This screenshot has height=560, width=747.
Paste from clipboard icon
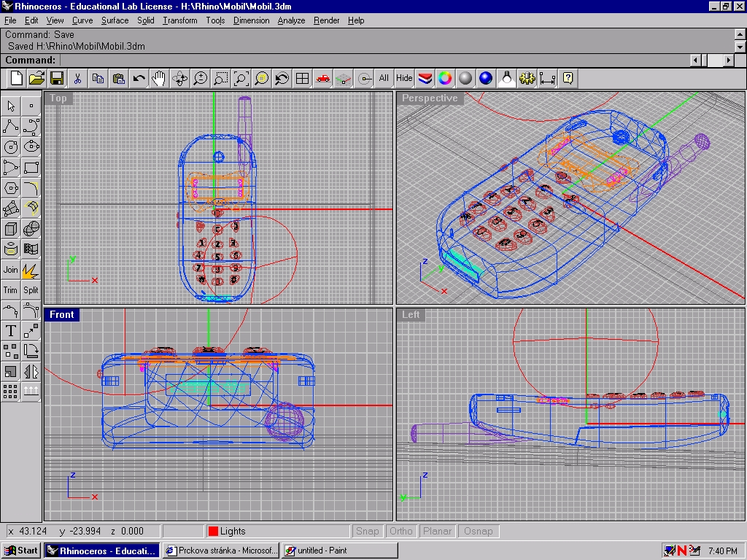tap(119, 79)
